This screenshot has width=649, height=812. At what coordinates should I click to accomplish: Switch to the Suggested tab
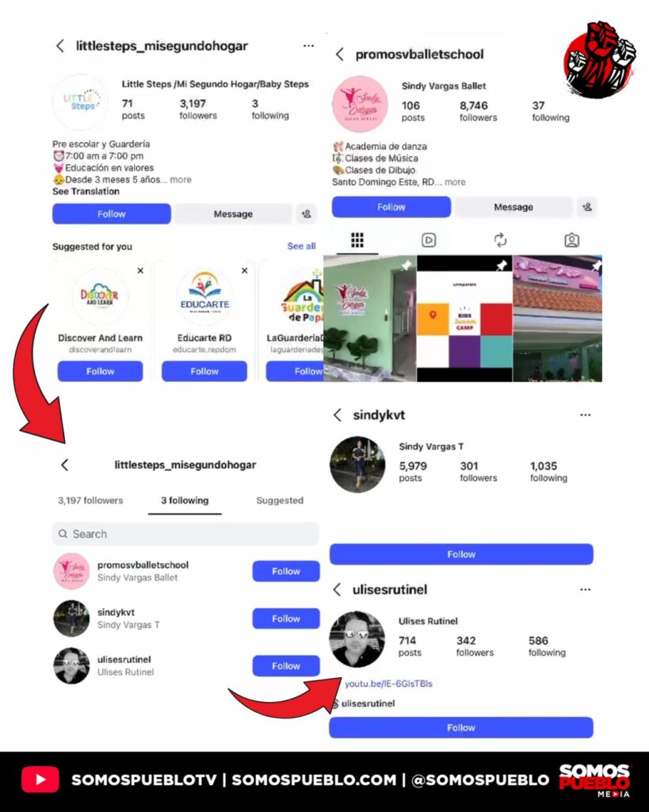[280, 500]
